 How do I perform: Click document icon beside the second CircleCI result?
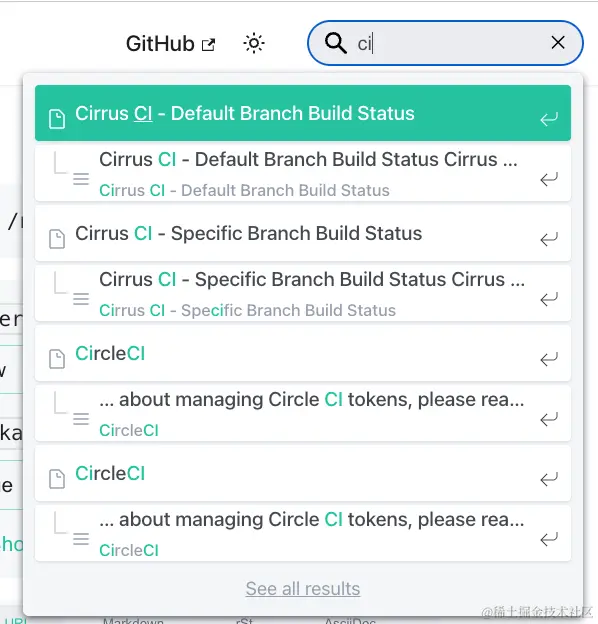[x=57, y=479]
